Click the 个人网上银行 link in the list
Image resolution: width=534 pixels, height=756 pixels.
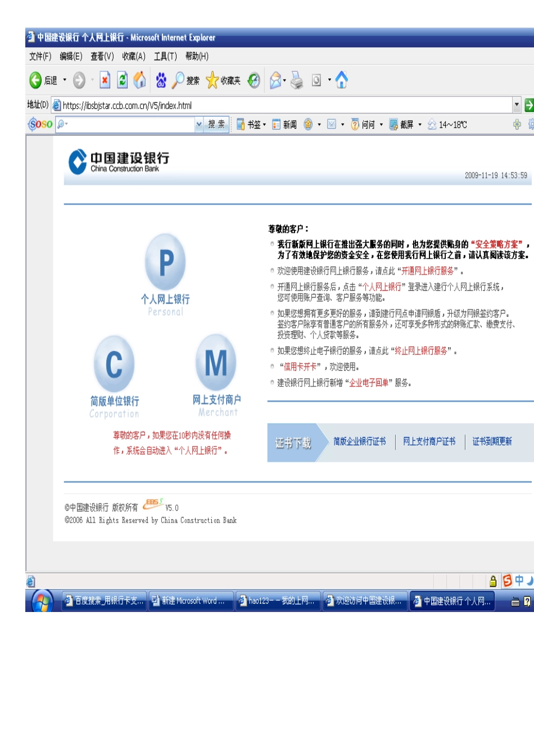(382, 287)
